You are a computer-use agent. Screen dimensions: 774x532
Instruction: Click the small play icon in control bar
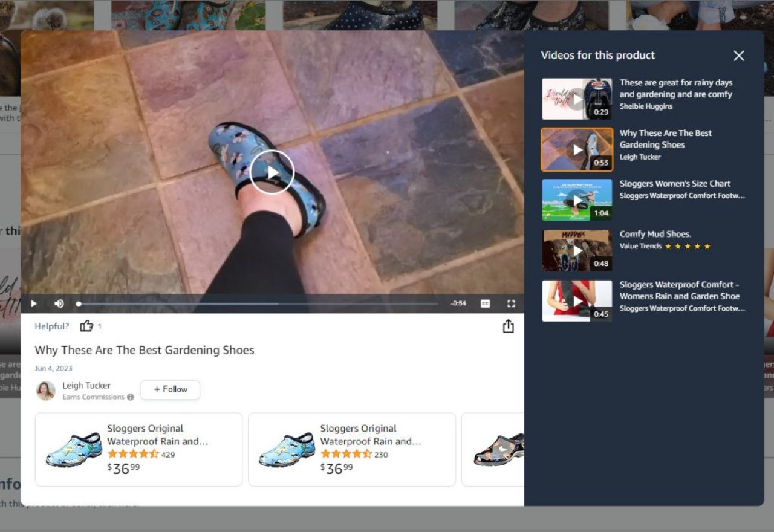pyautogui.click(x=34, y=303)
